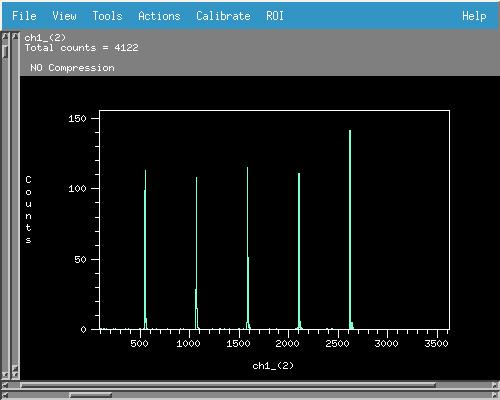500x400 pixels.
Task: Open the Tools menu
Action: pyautogui.click(x=107, y=16)
